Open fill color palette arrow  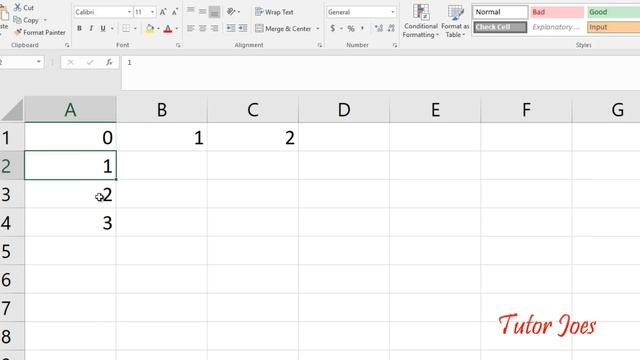pos(158,29)
